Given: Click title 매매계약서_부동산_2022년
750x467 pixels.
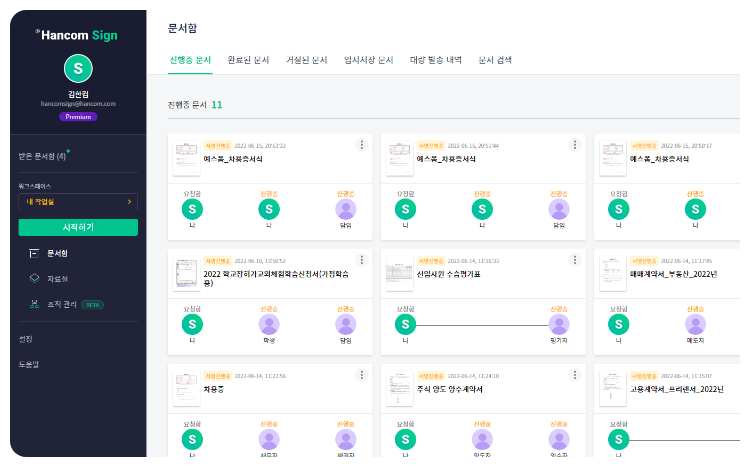Looking at the screenshot, I should click(673, 274).
